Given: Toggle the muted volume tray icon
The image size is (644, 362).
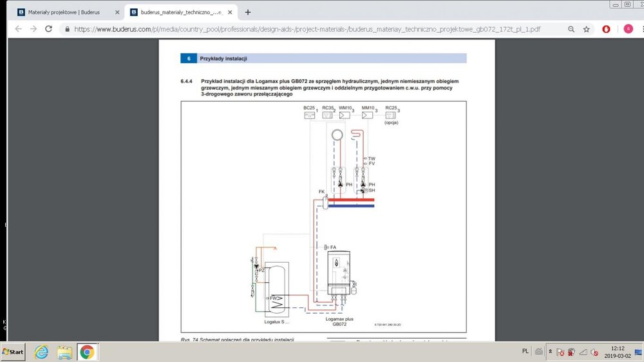Looking at the screenshot, I should point(594,352).
